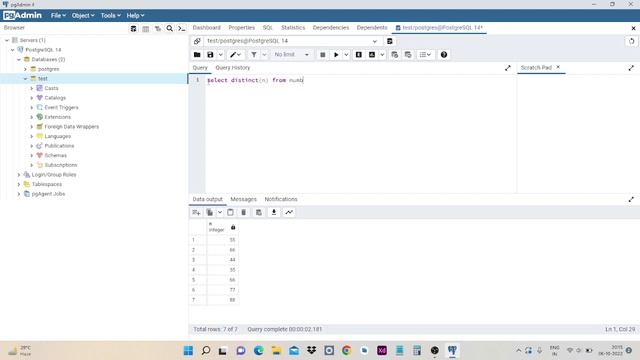
Task: Expand the Login/Group Roles node
Action: pyautogui.click(x=19, y=175)
